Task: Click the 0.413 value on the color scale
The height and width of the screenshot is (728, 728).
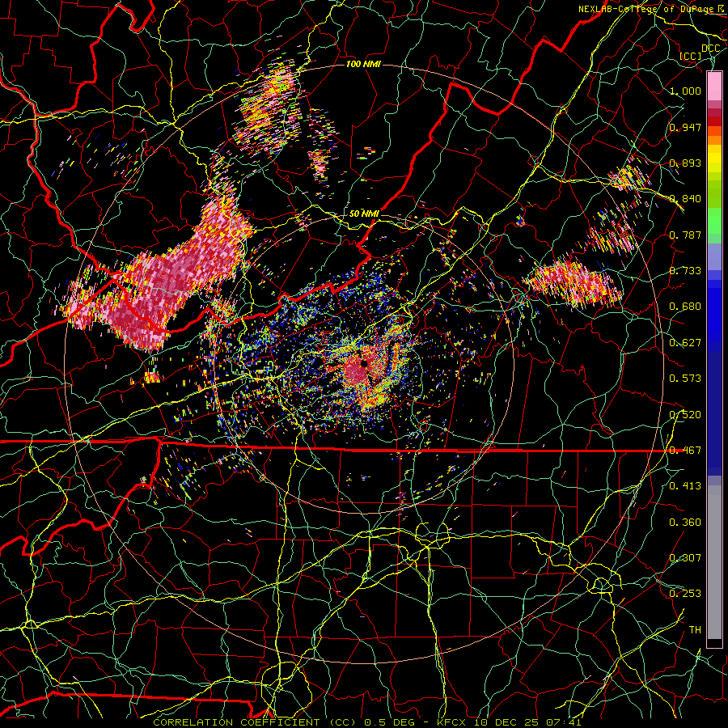Action: click(685, 486)
